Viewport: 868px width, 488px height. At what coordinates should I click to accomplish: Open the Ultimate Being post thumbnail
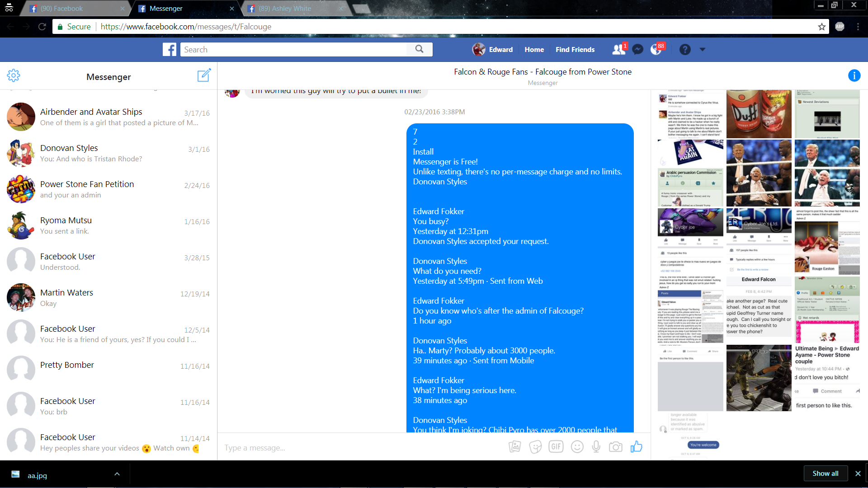coord(827,378)
